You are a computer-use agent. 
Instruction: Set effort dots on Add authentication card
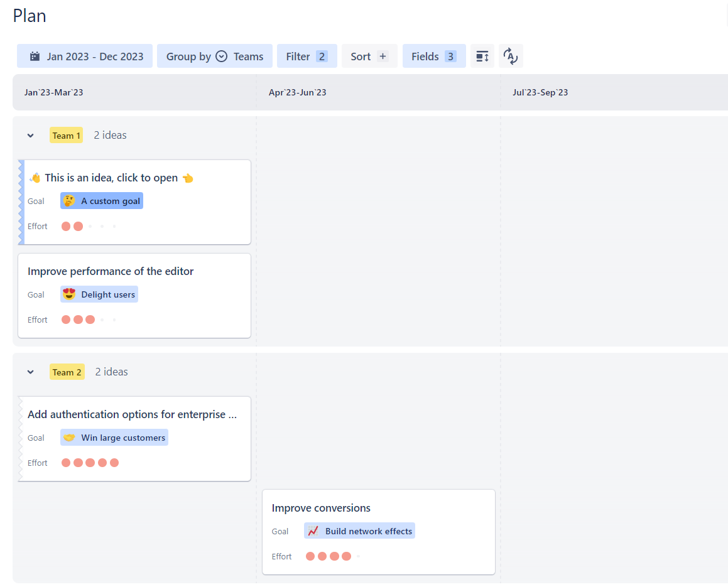click(x=90, y=463)
